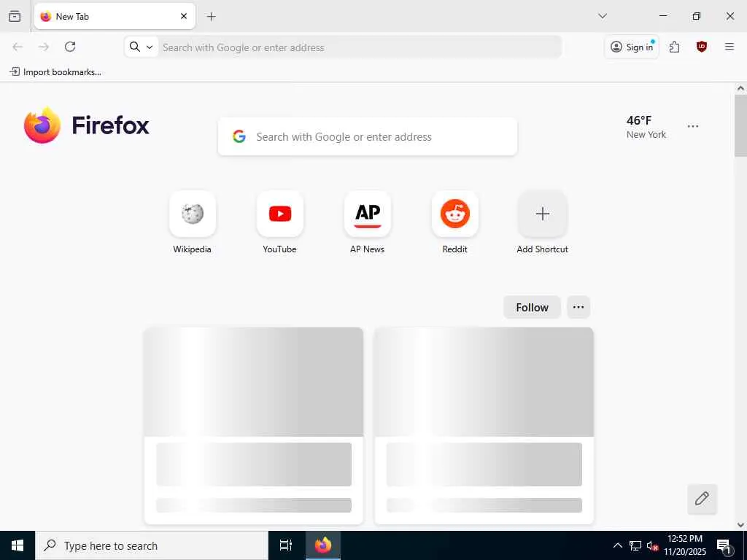
Task: Open Task View on the taskbar
Action: [x=286, y=545]
